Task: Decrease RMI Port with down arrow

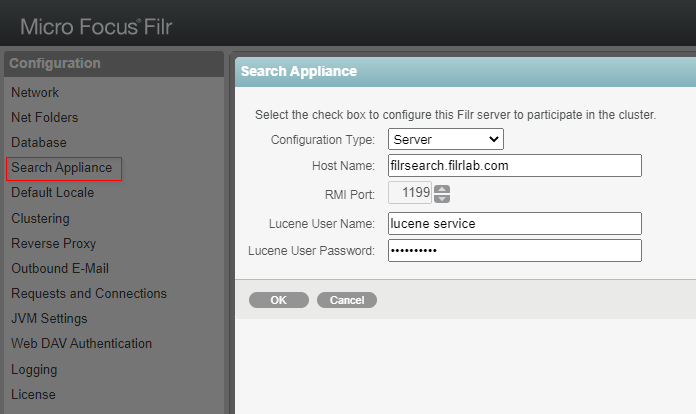Action: pyautogui.click(x=442, y=198)
